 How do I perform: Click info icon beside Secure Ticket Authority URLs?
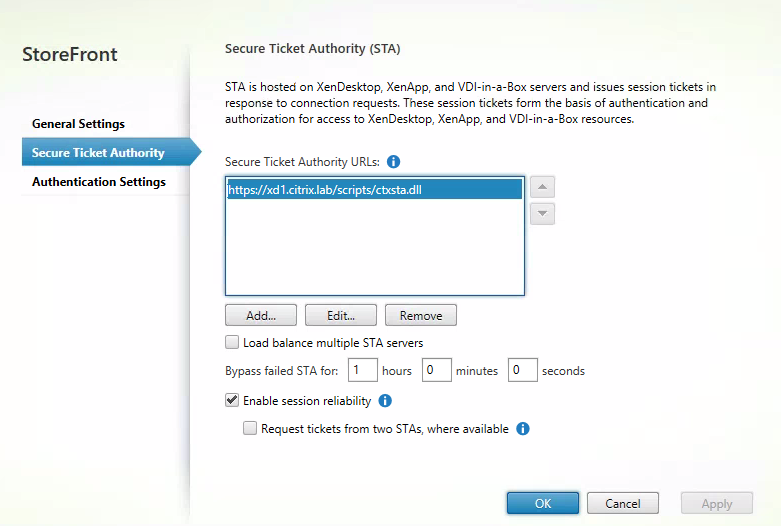pos(393,161)
